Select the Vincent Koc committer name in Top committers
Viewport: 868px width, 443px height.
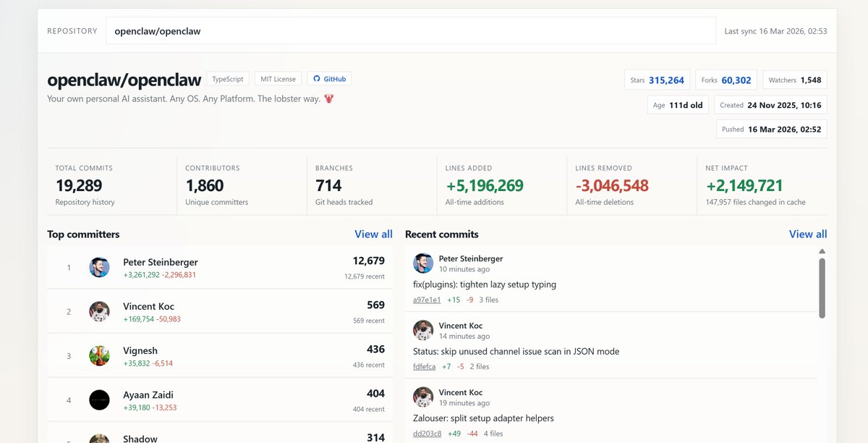(x=148, y=306)
